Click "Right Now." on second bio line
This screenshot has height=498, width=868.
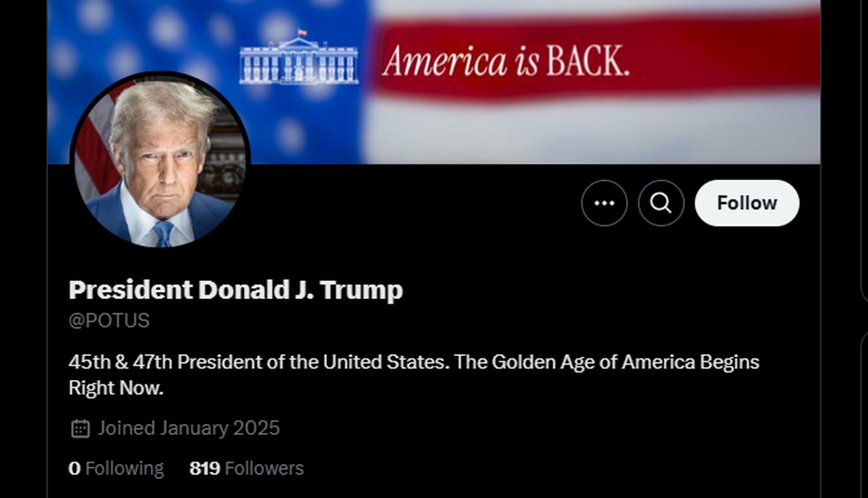click(x=116, y=389)
